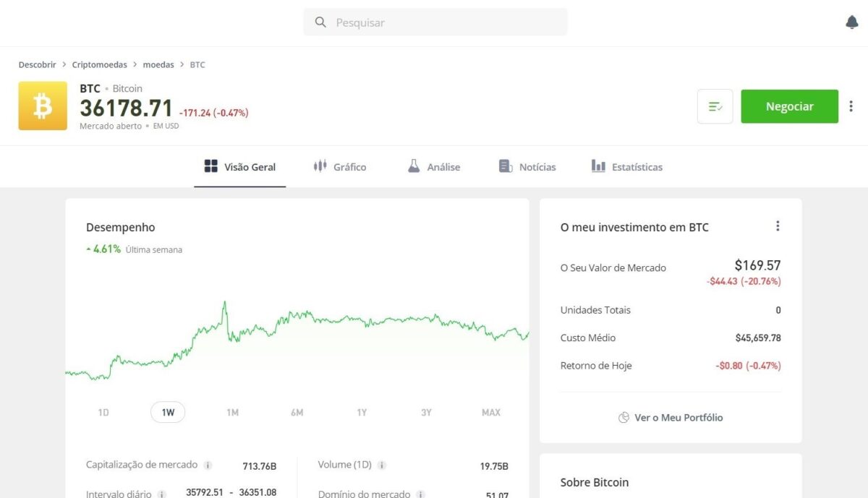Select the 3Y chart range

(x=426, y=413)
